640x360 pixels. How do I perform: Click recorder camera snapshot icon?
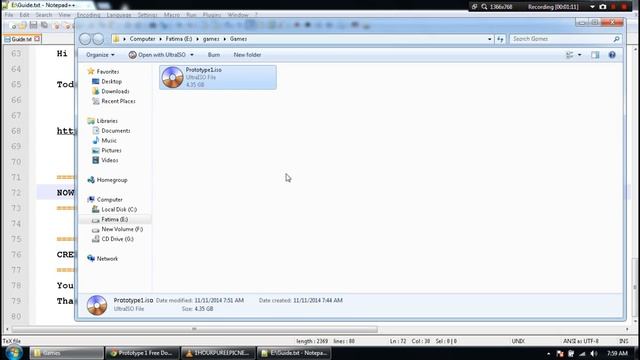(x=603, y=7)
